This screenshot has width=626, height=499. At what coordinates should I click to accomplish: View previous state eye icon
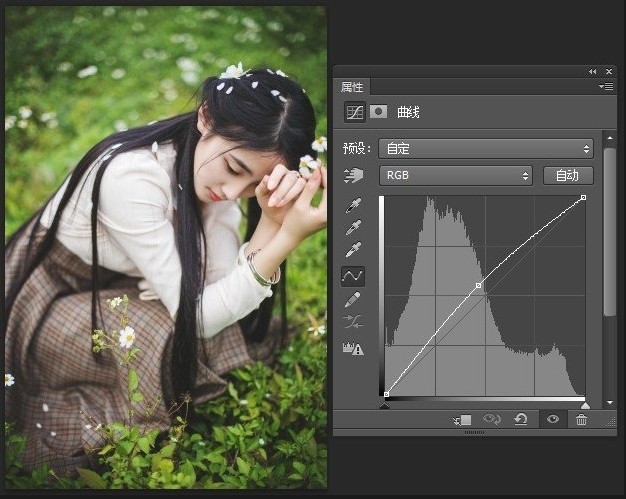click(491, 419)
